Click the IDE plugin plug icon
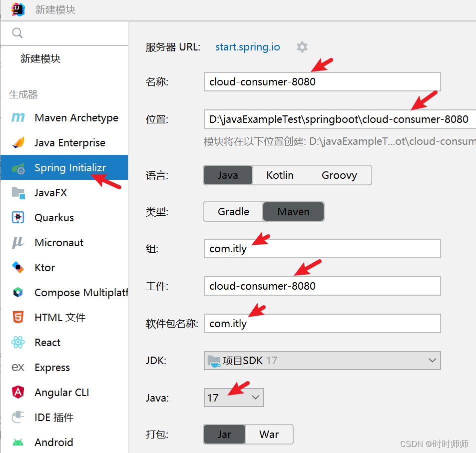Image resolution: width=476 pixels, height=453 pixels. tap(18, 417)
